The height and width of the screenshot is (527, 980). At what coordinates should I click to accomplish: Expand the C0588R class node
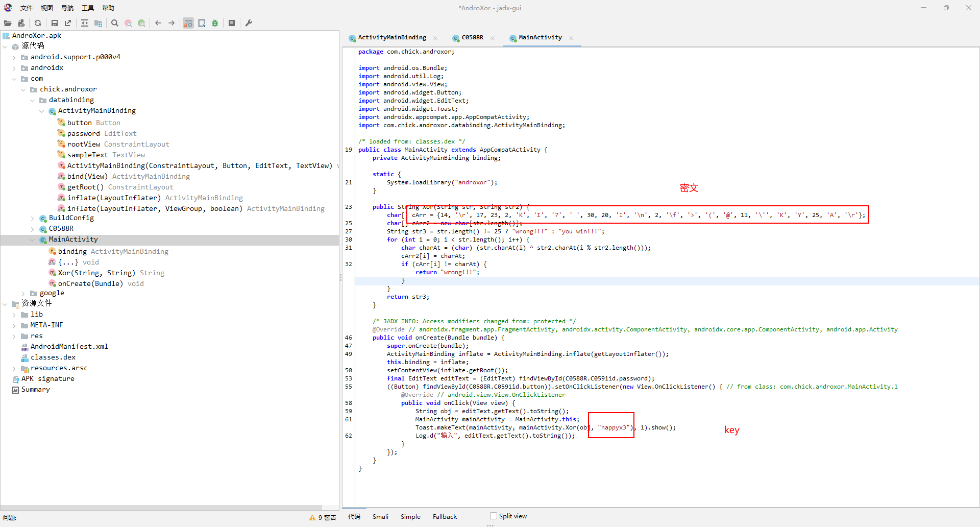tap(33, 229)
